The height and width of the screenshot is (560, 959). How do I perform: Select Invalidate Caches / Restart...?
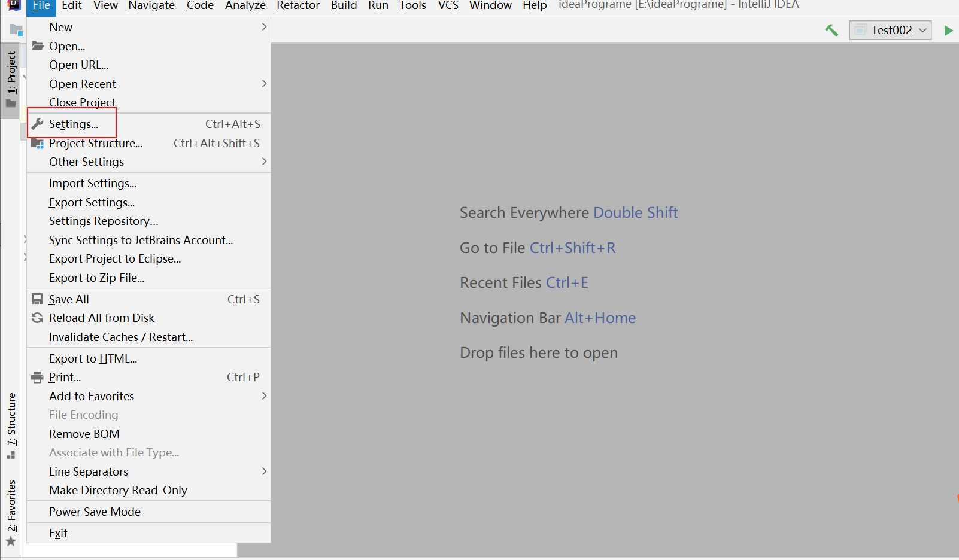click(148, 337)
